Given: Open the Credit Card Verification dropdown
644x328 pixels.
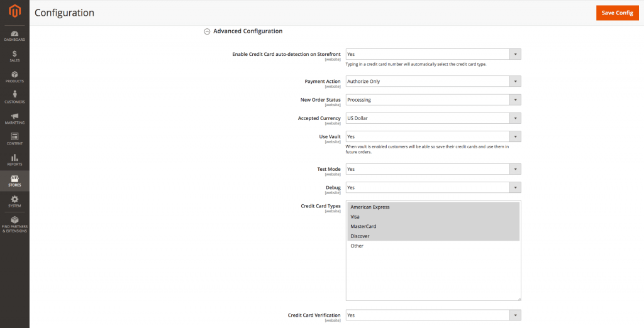Looking at the screenshot, I should coord(433,315).
